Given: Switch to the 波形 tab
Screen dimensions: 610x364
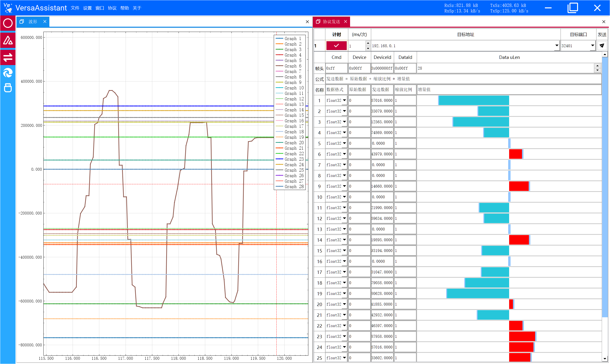Looking at the screenshot, I should click(33, 22).
